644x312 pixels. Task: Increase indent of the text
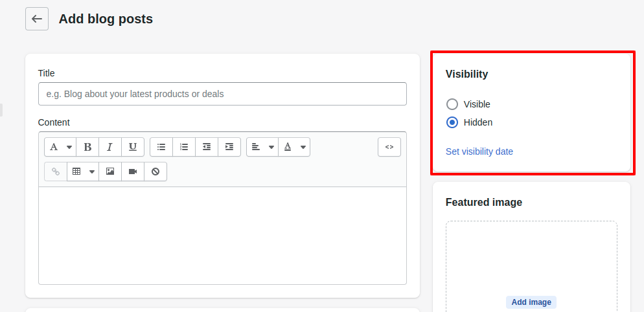click(229, 147)
